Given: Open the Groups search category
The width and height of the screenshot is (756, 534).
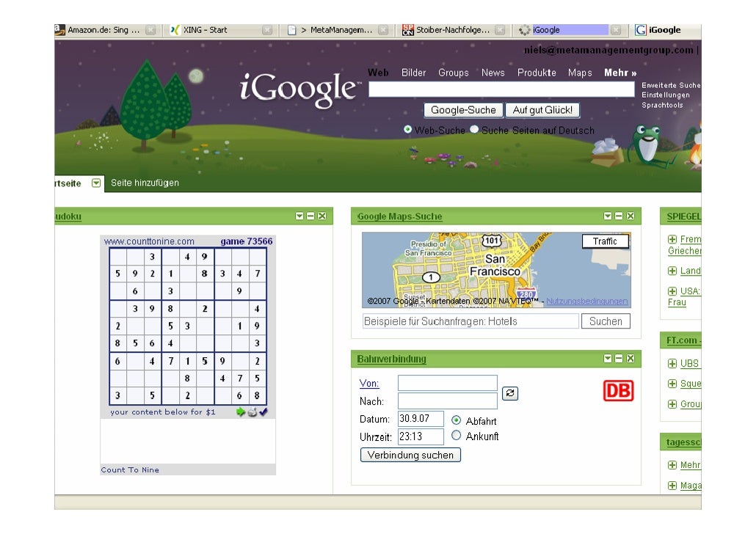Looking at the screenshot, I should point(453,73).
